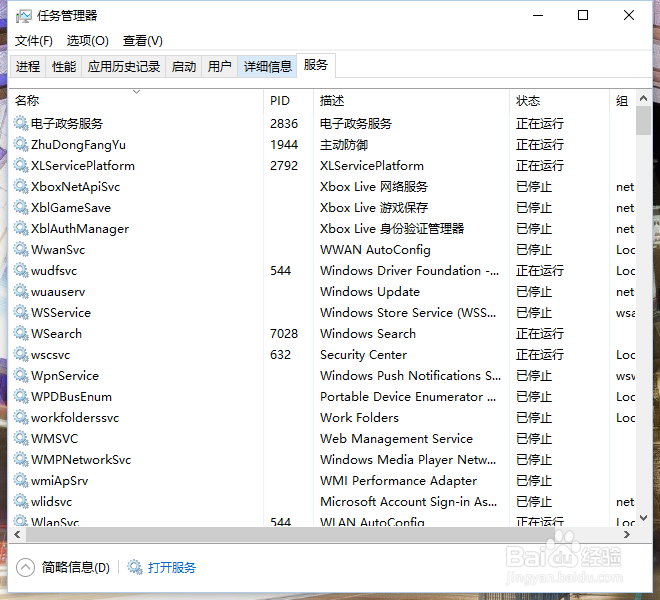Click the gear icon beside WSearch
660x600 pixels.
[21, 333]
